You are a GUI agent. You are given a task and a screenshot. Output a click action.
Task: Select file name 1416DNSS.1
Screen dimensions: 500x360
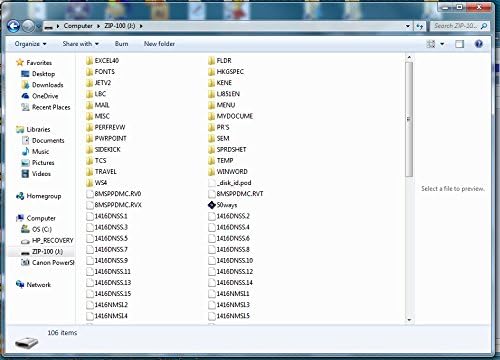(x=111, y=216)
